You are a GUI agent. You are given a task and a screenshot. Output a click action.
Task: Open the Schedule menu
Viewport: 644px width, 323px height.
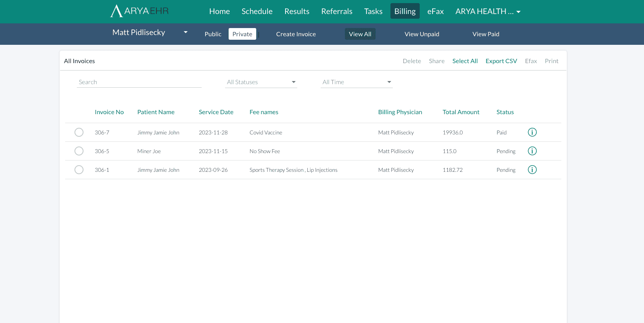click(257, 11)
